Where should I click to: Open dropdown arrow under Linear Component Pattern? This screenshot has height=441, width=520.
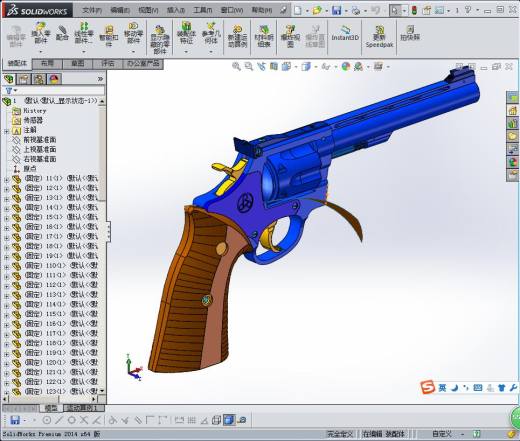click(84, 52)
